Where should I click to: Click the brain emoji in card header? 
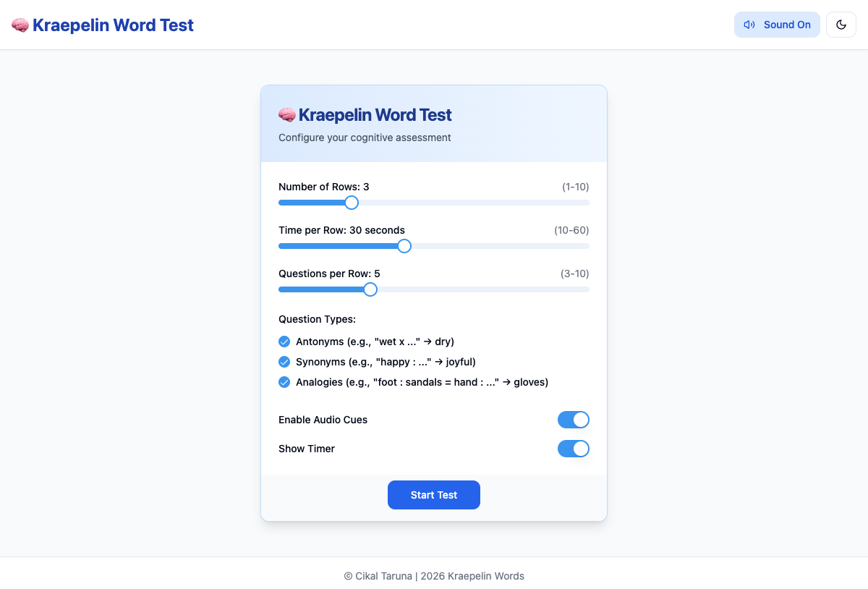(x=287, y=115)
